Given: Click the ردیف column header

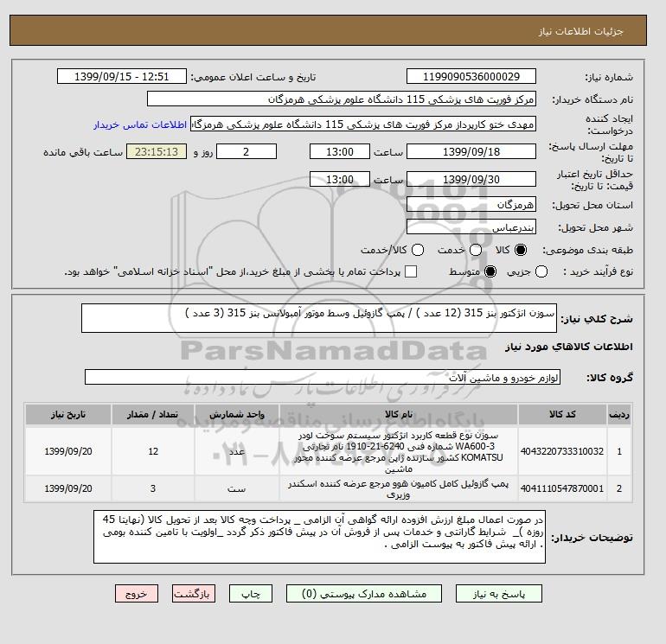Looking at the screenshot, I should pos(619,414).
